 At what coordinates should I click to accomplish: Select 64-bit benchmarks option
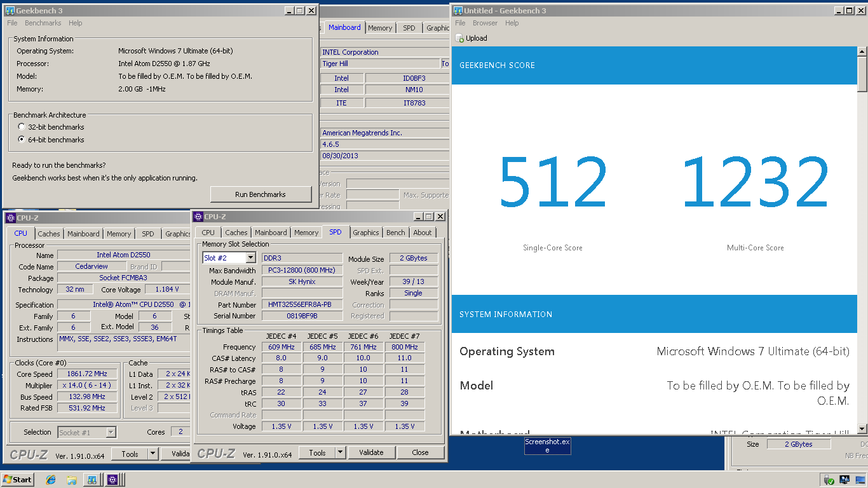(22, 140)
